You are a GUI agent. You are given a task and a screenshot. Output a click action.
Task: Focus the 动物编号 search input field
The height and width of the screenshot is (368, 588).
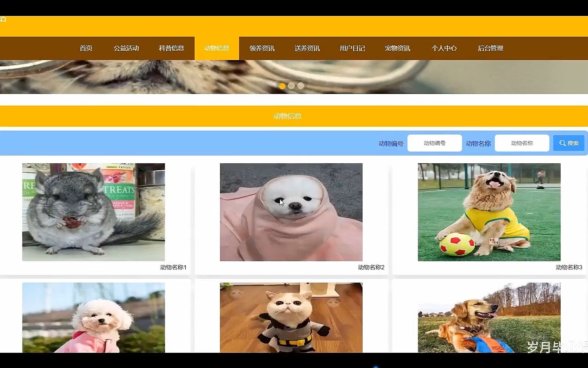(435, 143)
